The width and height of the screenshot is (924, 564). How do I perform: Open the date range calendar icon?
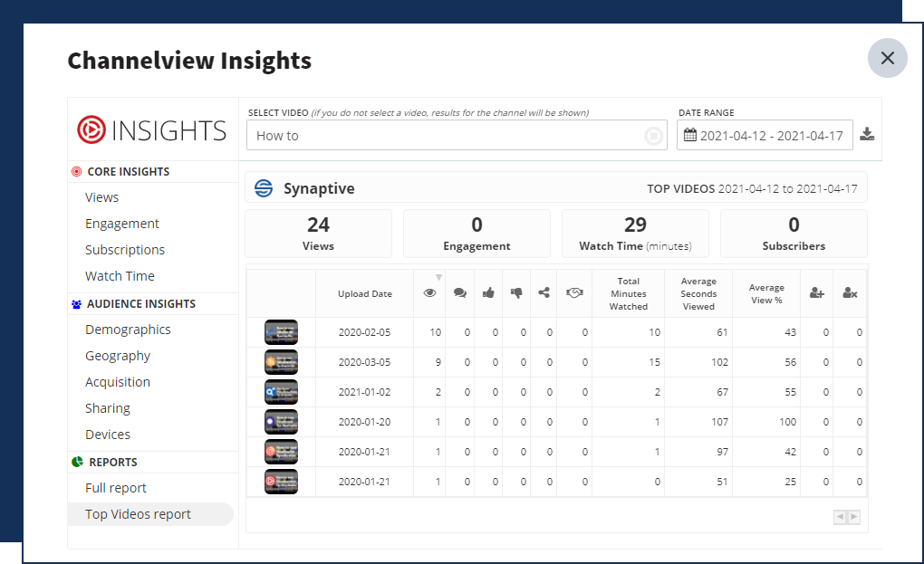(690, 135)
